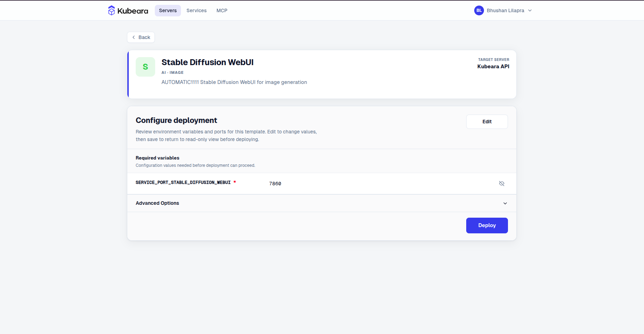This screenshot has height=334, width=644.
Task: Click the SERVICE_PORT_STABLE_DIFFUSION_WEBUI variable label
Action: pos(183,182)
